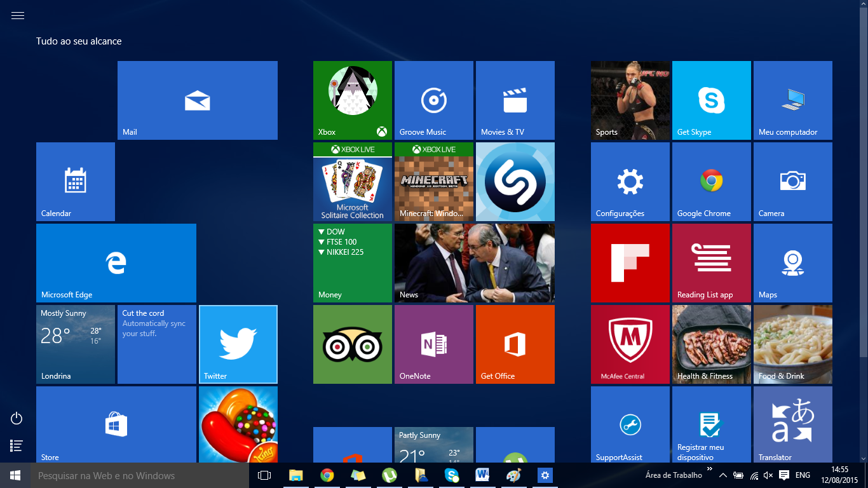This screenshot has width=868, height=488.
Task: Open the Registrar meu dispositivo tile
Action: [712, 424]
